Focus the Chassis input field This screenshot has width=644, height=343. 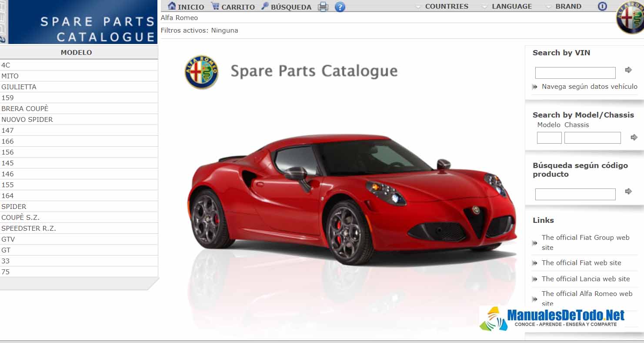[593, 138]
